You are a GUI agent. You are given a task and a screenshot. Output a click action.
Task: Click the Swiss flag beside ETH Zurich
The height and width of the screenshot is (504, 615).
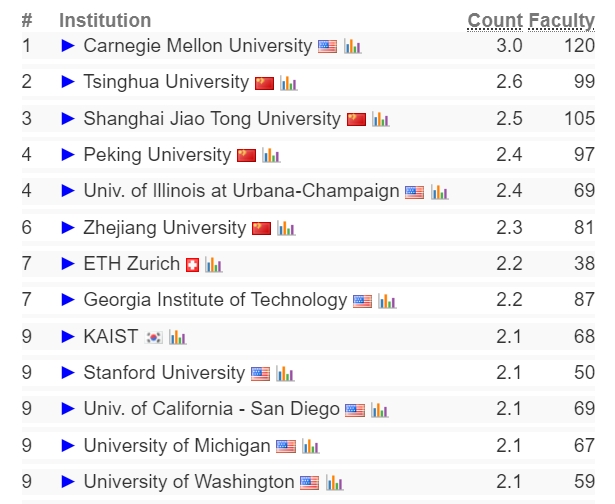[193, 265]
